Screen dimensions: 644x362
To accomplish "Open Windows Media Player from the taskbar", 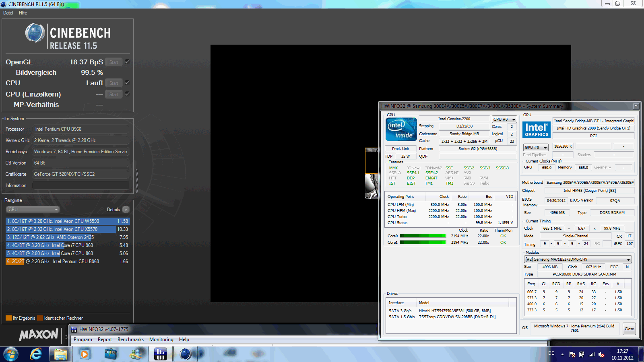I will point(85,354).
